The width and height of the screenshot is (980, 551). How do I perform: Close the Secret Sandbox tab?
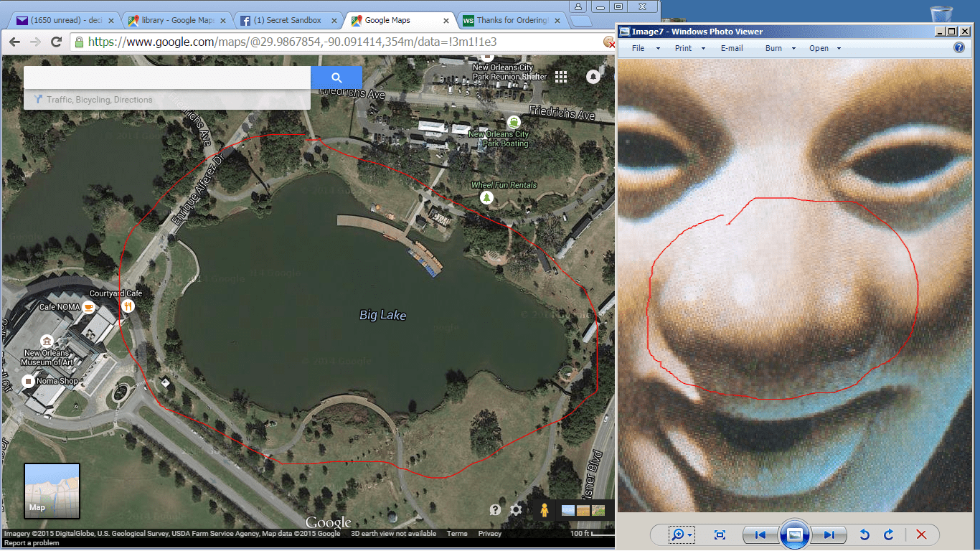click(334, 21)
